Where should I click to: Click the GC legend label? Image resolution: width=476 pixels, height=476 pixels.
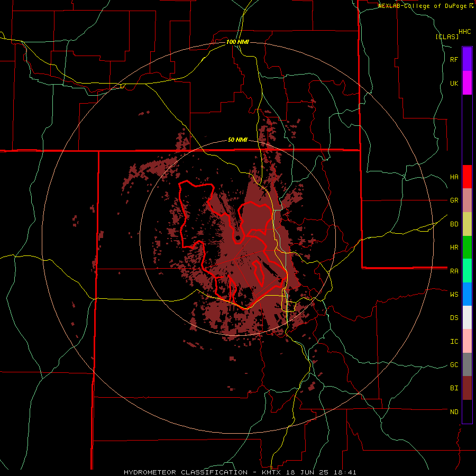[x=454, y=365]
